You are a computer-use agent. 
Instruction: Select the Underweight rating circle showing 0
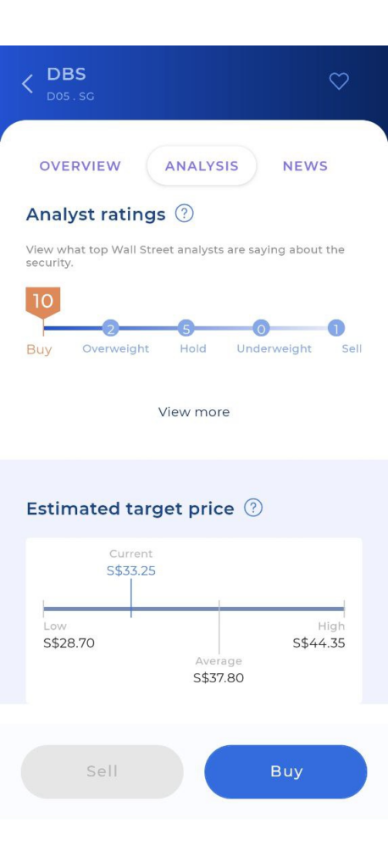(x=261, y=329)
